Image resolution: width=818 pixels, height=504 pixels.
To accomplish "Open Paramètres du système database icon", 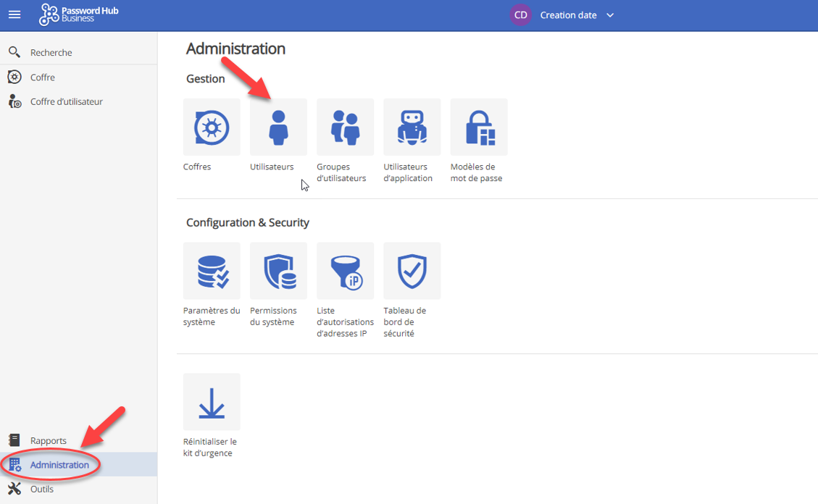I will point(212,271).
